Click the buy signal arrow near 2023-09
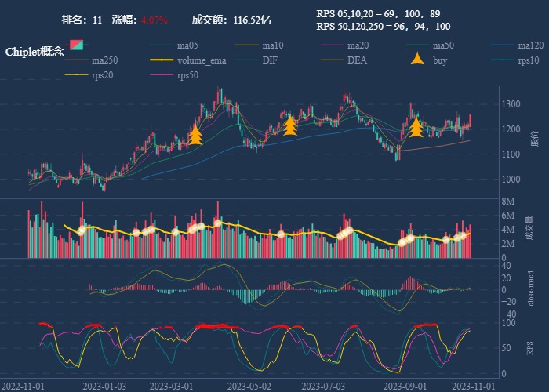 [416, 127]
